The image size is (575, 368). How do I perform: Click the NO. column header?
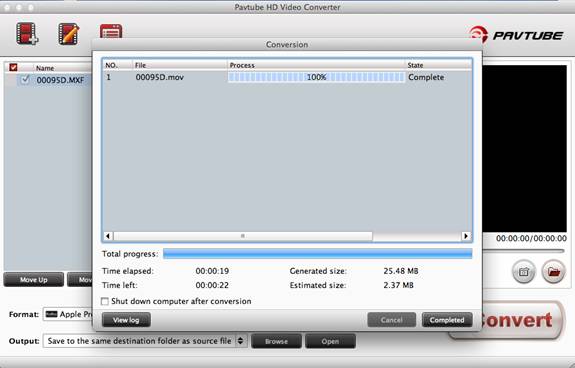coord(117,65)
